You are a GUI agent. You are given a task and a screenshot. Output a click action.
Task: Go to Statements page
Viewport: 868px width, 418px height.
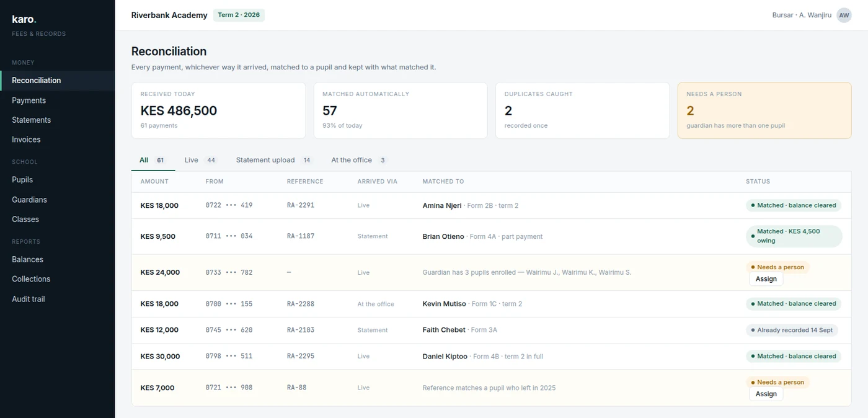58,120
